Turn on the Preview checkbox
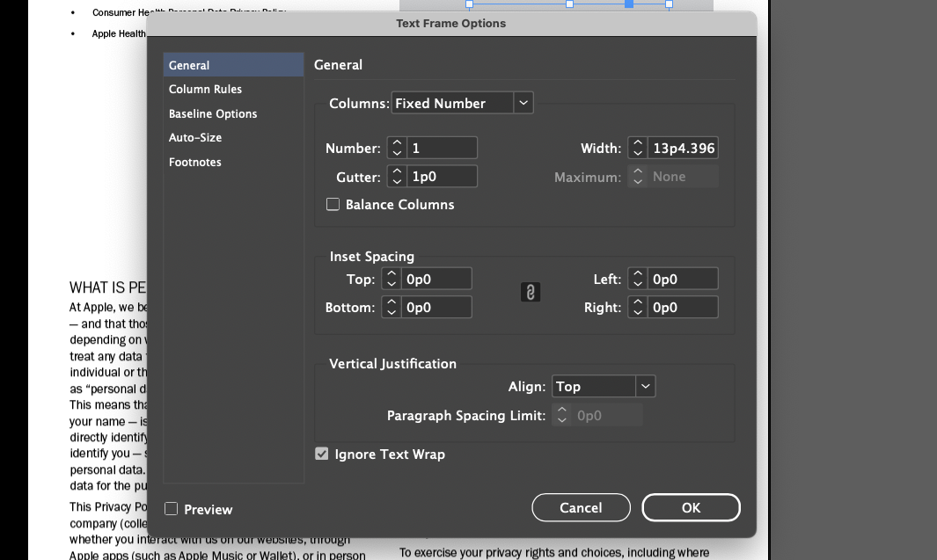This screenshot has height=560, width=937. coord(172,509)
